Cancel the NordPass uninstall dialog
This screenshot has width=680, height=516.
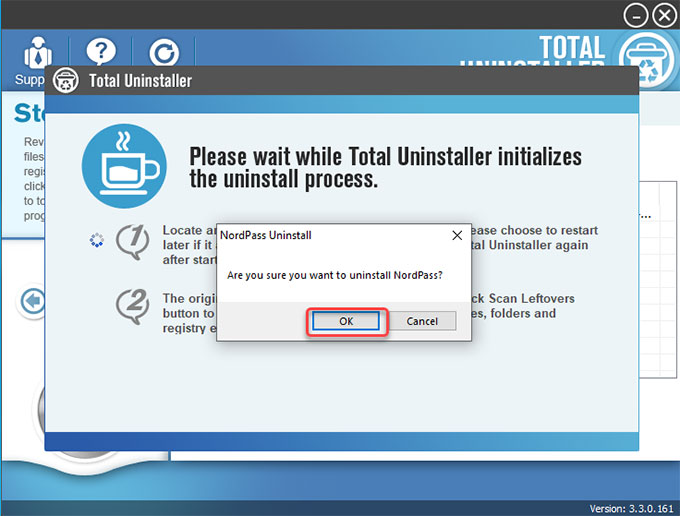coord(422,321)
